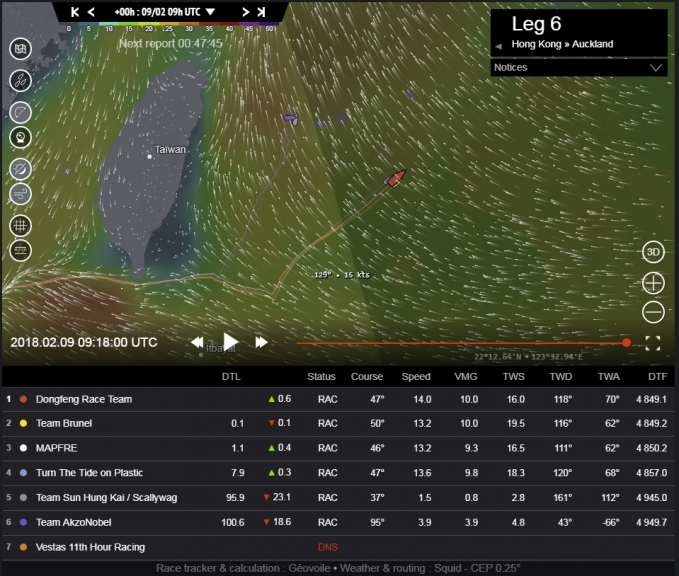Select Dongfeng Race Team row
This screenshot has height=576, width=679.
338,399
